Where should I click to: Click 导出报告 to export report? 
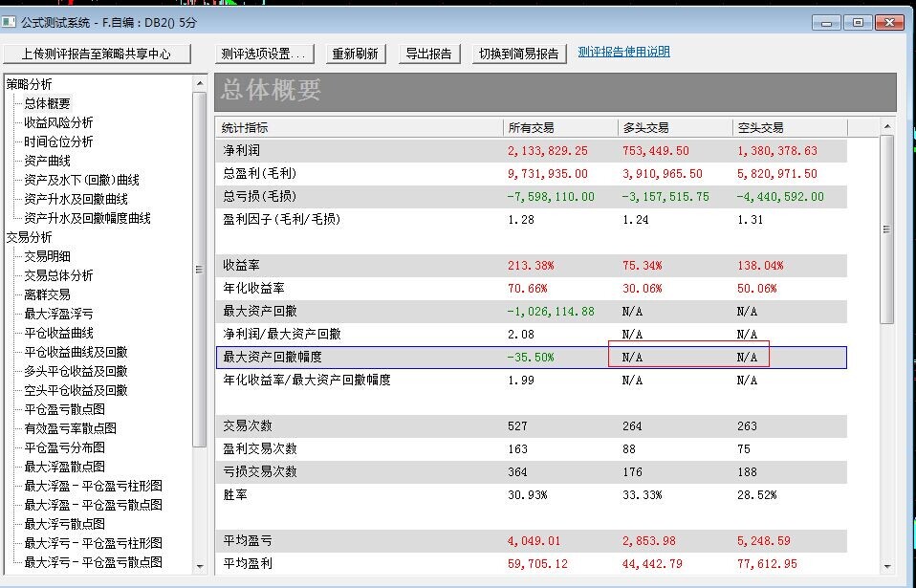pyautogui.click(x=428, y=54)
